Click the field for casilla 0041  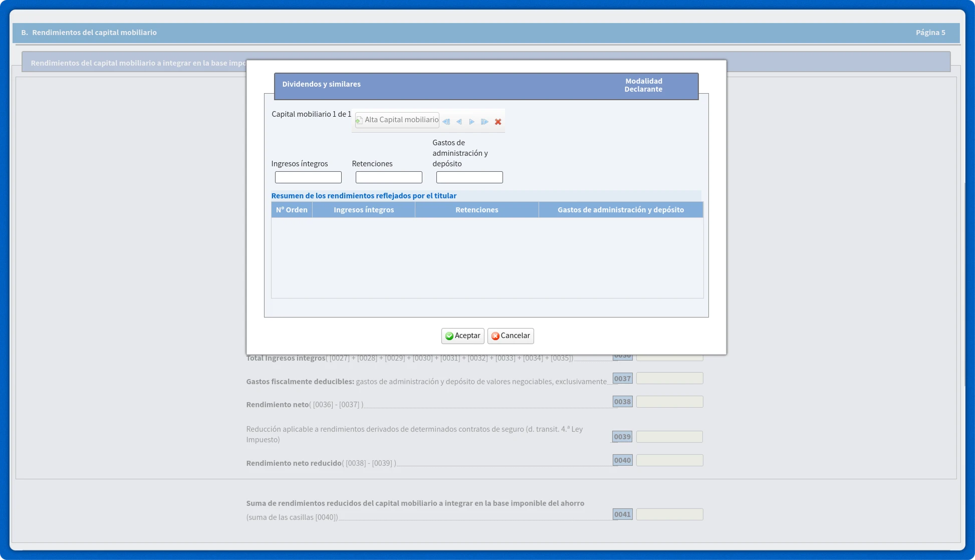point(669,514)
